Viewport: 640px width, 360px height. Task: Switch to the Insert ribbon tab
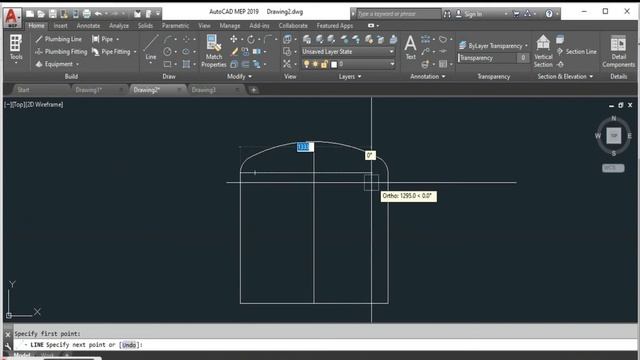coord(60,26)
